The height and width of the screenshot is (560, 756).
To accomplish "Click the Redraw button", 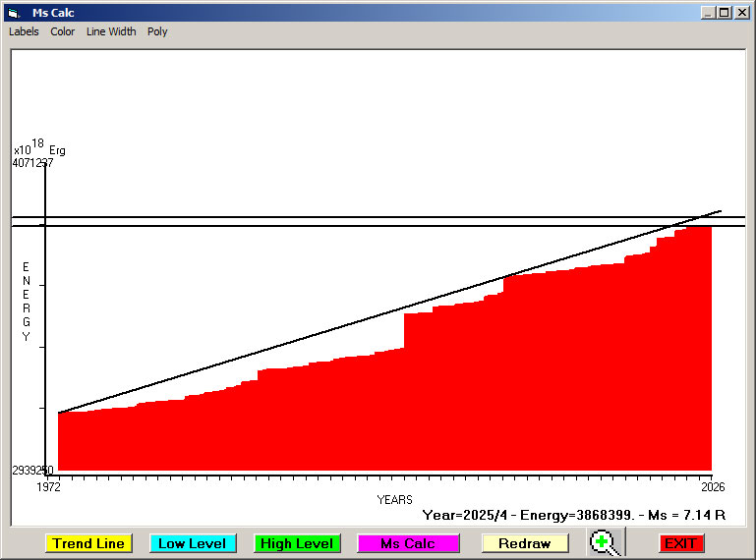I will (525, 543).
